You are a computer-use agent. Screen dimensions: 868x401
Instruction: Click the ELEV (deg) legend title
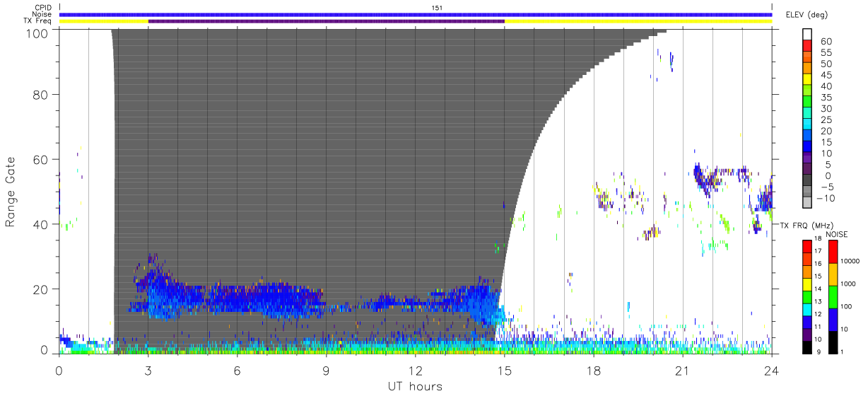tap(808, 14)
